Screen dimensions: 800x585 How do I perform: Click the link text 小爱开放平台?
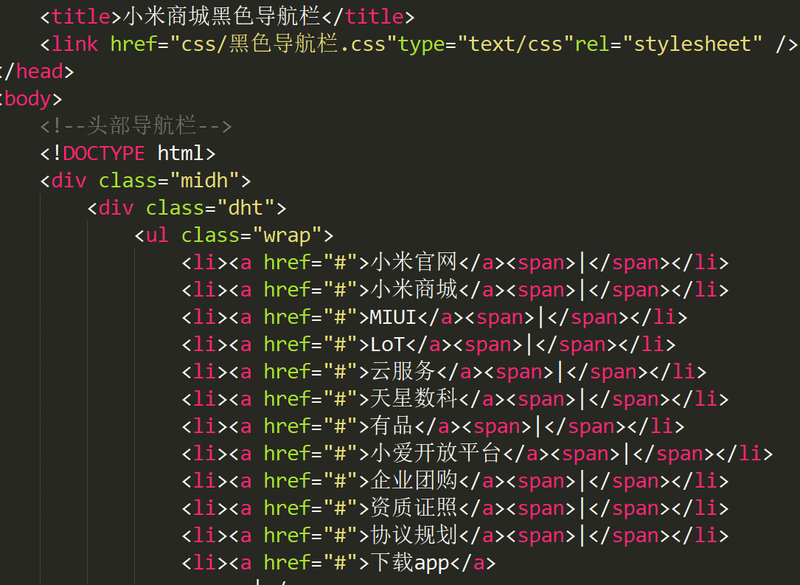click(435, 453)
